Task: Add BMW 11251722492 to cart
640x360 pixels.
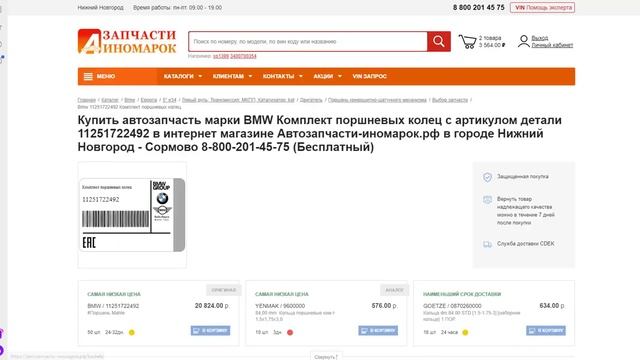Action: pos(210,330)
